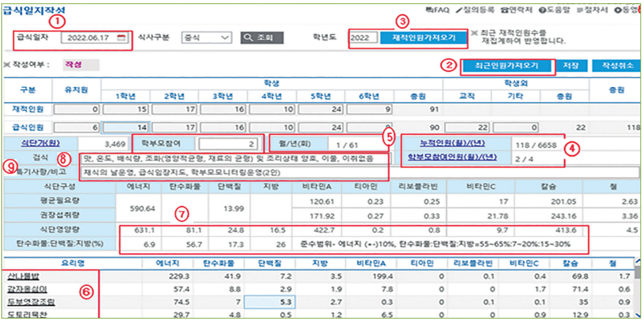This screenshot has width=644, height=321.
Task: Click the 재적인원가져오기 button
Action: (423, 38)
